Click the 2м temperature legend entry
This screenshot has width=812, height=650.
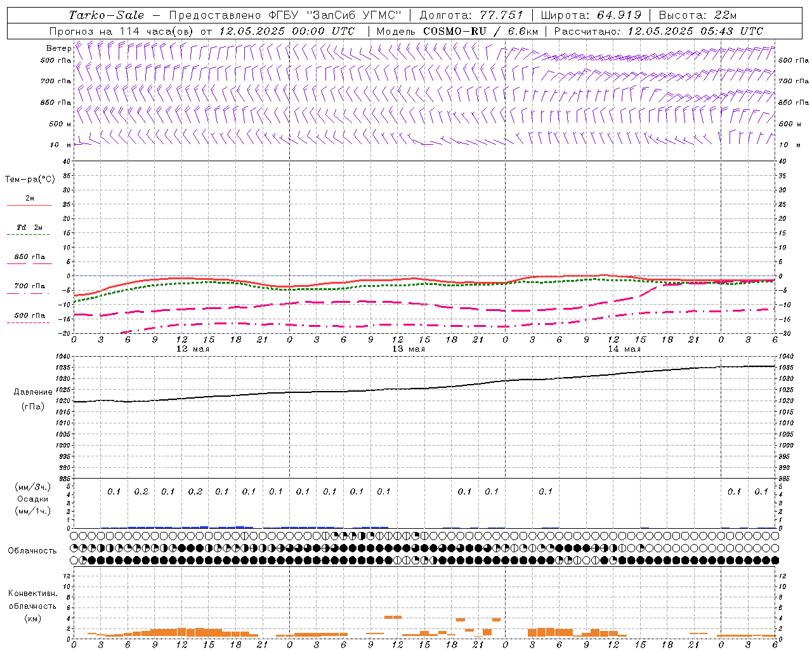click(x=30, y=198)
